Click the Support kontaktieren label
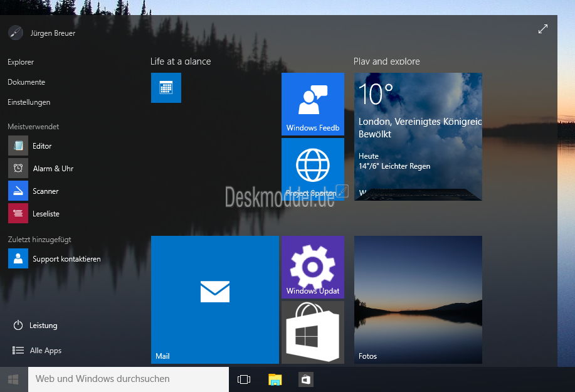Image resolution: width=575 pixels, height=392 pixels. [66, 259]
